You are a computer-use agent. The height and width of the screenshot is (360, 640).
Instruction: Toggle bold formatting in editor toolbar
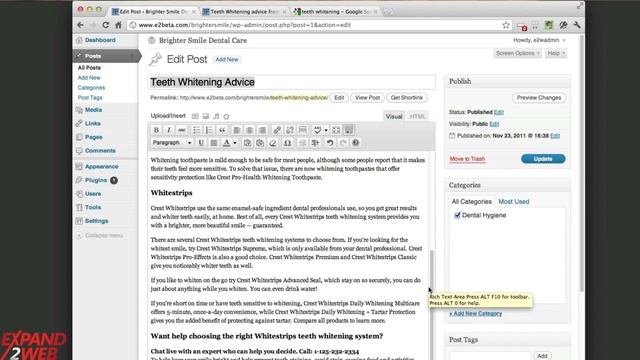pos(156,130)
